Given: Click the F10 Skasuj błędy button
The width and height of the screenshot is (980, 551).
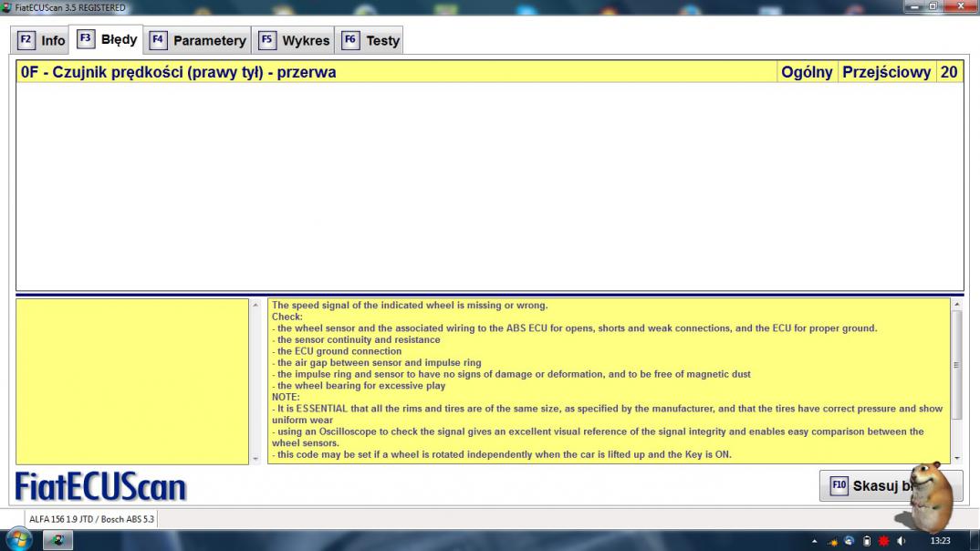Looking at the screenshot, I should click(891, 485).
